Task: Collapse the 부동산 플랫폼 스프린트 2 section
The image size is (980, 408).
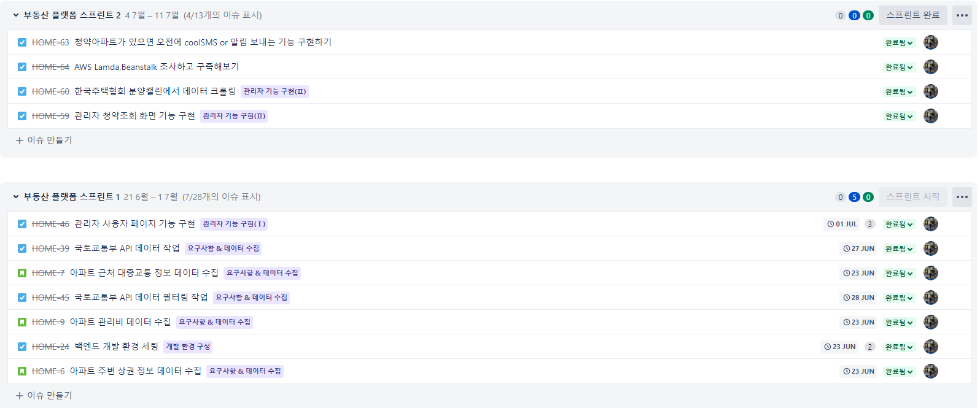Action: pos(16,15)
